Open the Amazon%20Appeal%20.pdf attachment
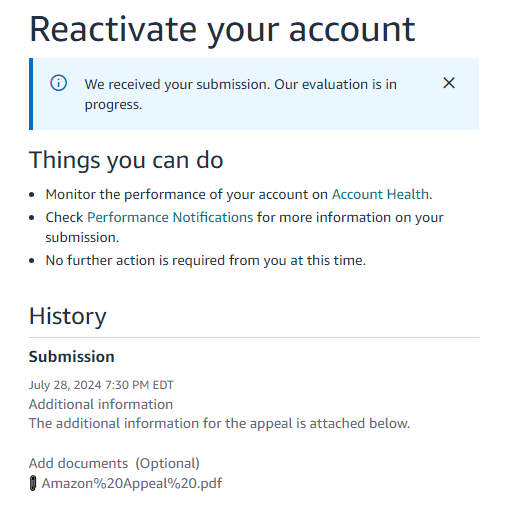This screenshot has height=517, width=514. coord(132,483)
